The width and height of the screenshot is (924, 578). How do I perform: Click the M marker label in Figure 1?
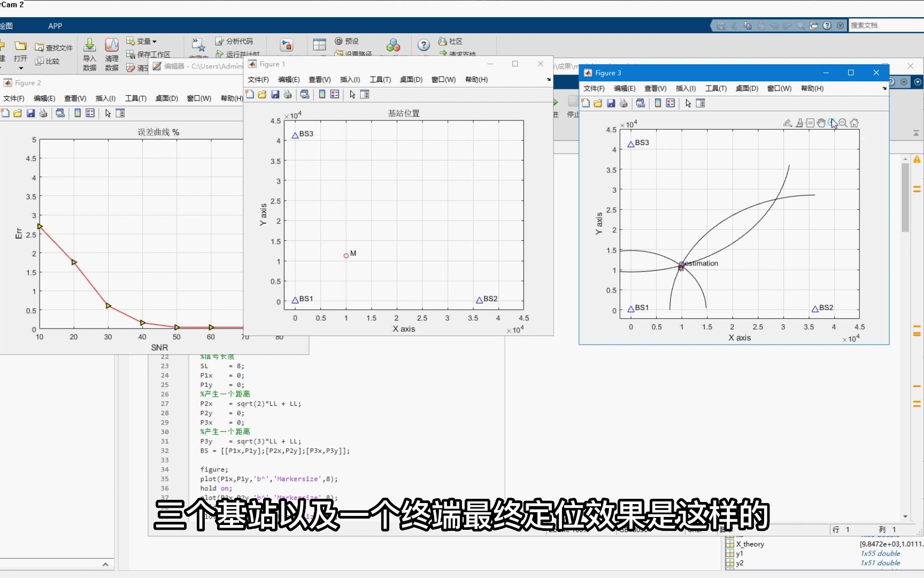tap(353, 253)
